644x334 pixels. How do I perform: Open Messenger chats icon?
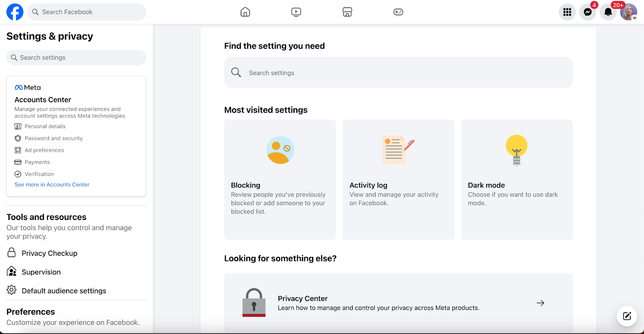click(588, 12)
